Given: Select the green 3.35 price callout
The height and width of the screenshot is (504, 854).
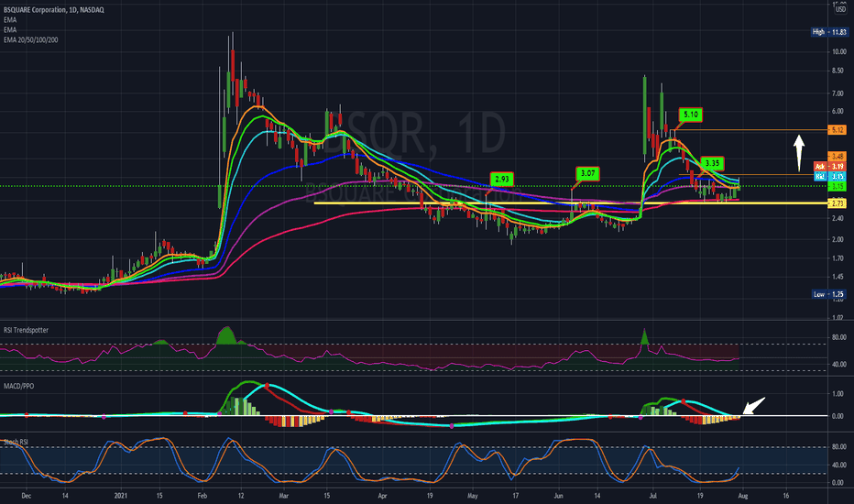Looking at the screenshot, I should (x=712, y=163).
